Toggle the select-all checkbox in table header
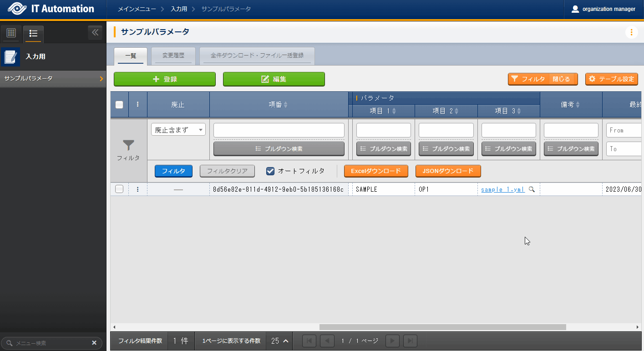 tap(119, 105)
